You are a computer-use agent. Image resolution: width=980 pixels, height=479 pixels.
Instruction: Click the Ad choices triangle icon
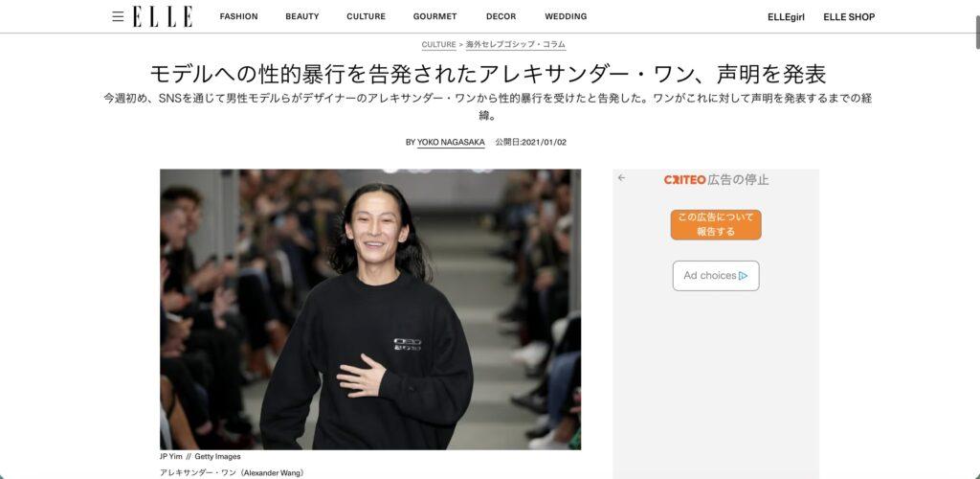(743, 276)
